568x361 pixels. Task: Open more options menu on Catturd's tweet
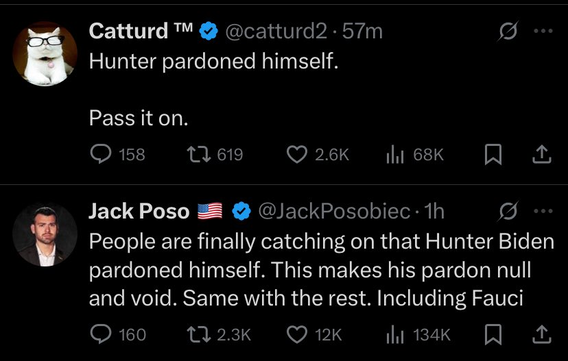(x=544, y=31)
